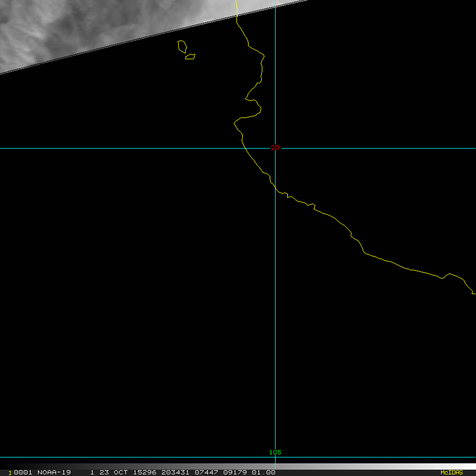
Task: Click the 0001 frame number in status bar
Action: tap(22, 472)
